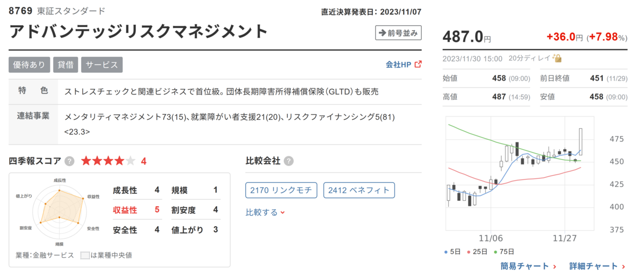The image size is (644, 275).
Task: Click the 11/27 chart date label
Action: click(x=566, y=237)
